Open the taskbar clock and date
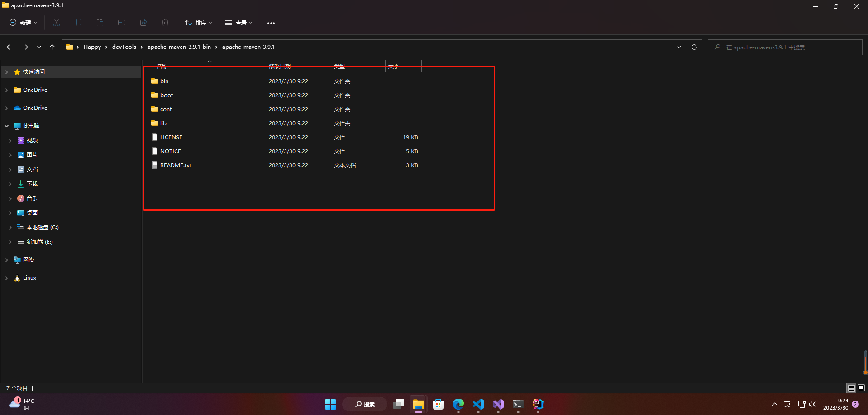The height and width of the screenshot is (415, 868). (835, 404)
